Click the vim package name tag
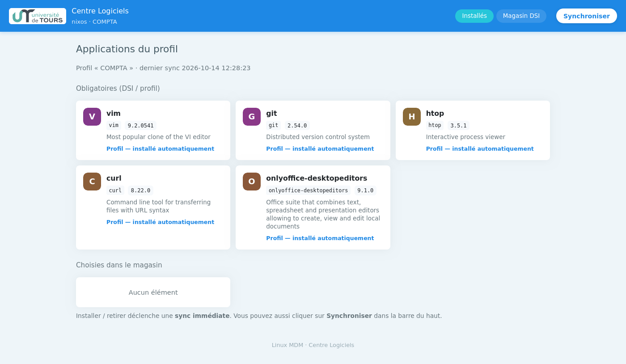The width and height of the screenshot is (626, 364). coord(114,126)
